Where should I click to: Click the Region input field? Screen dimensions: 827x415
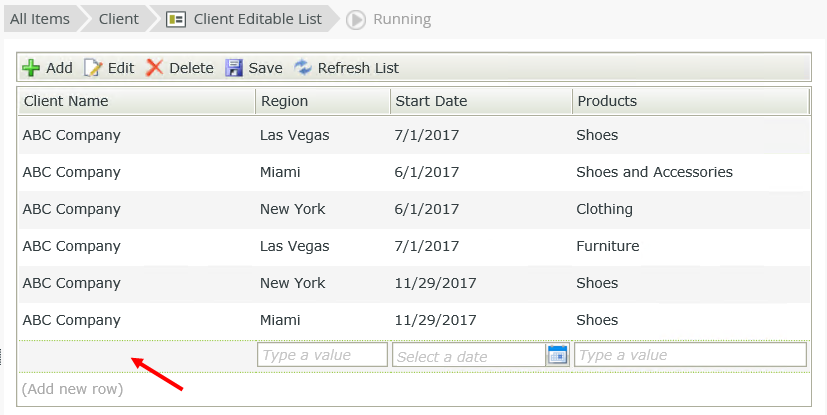tap(322, 355)
